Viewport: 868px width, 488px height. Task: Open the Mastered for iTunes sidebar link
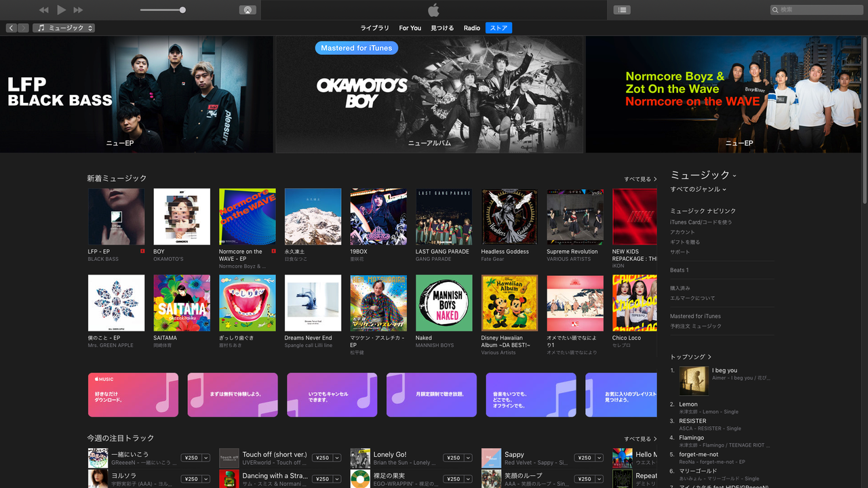tap(696, 317)
